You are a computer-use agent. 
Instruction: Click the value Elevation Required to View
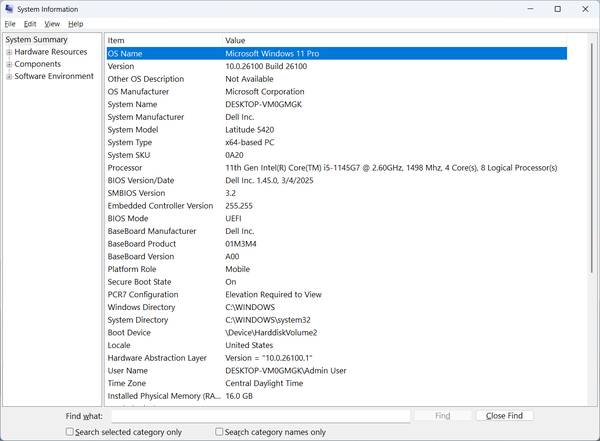coord(273,294)
